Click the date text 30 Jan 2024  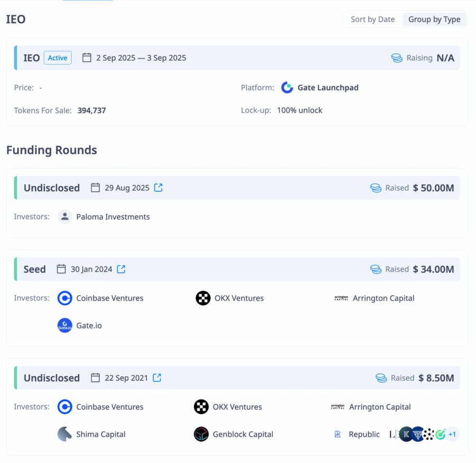[x=91, y=270]
